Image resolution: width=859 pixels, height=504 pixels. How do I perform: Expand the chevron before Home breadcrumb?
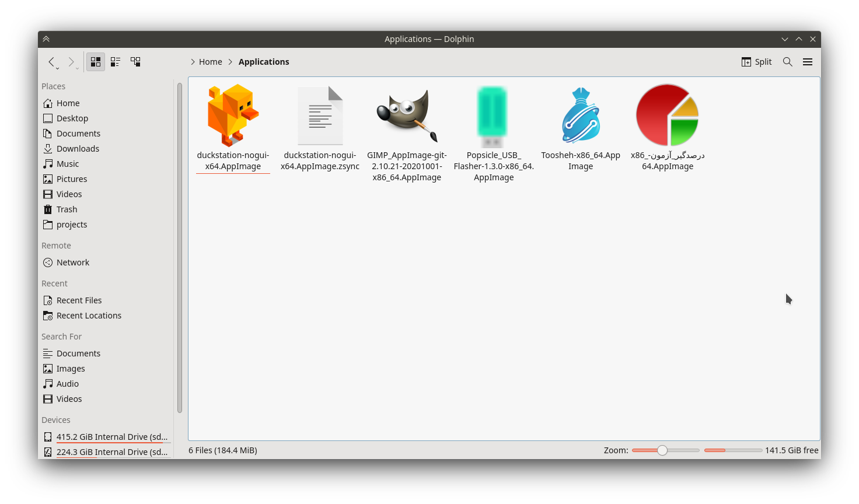[x=193, y=62]
